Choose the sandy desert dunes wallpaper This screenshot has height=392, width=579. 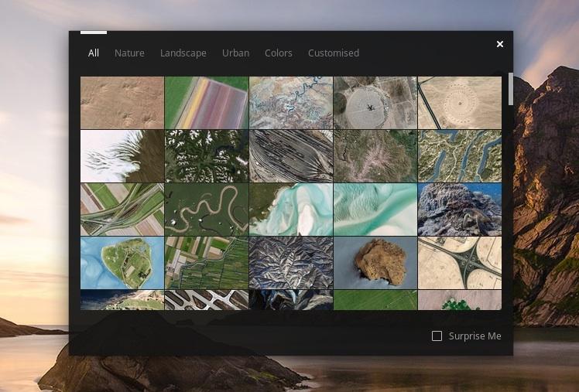click(122, 103)
